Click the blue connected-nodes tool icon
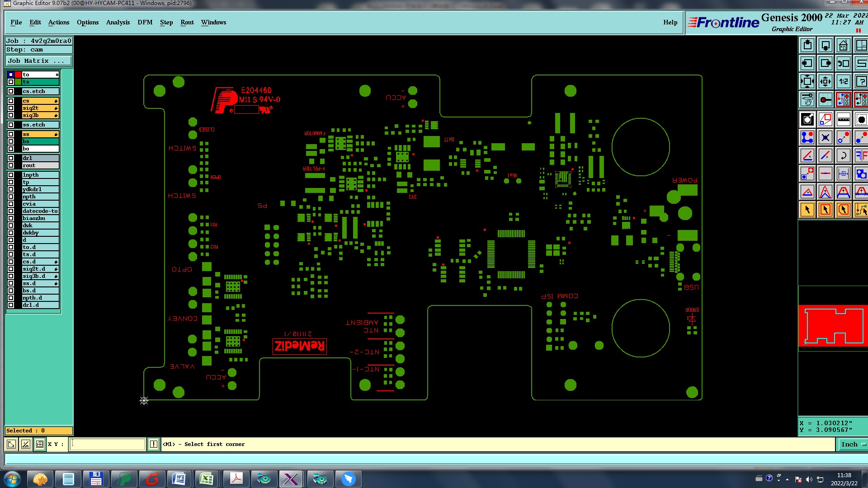Image resolution: width=868 pixels, height=488 pixels. click(x=807, y=137)
